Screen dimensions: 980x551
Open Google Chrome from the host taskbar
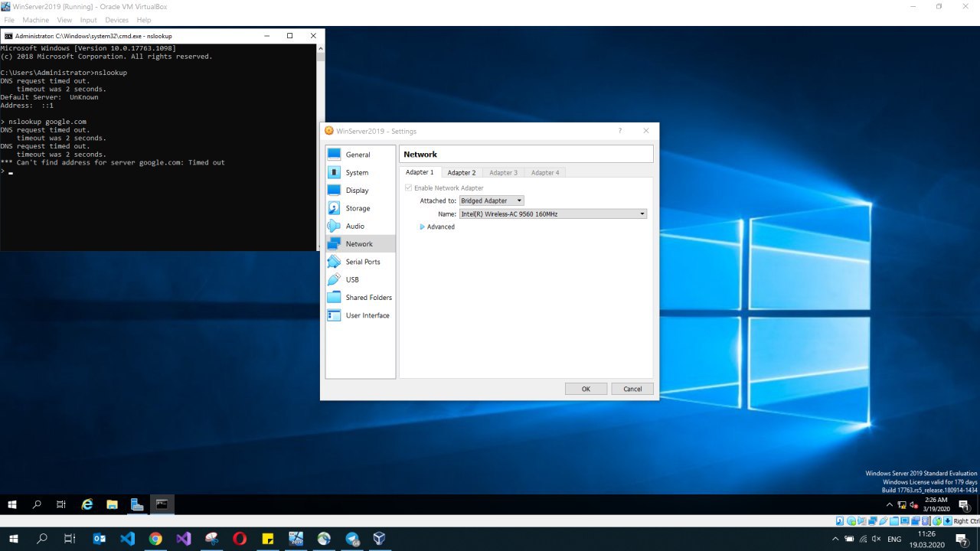[155, 539]
